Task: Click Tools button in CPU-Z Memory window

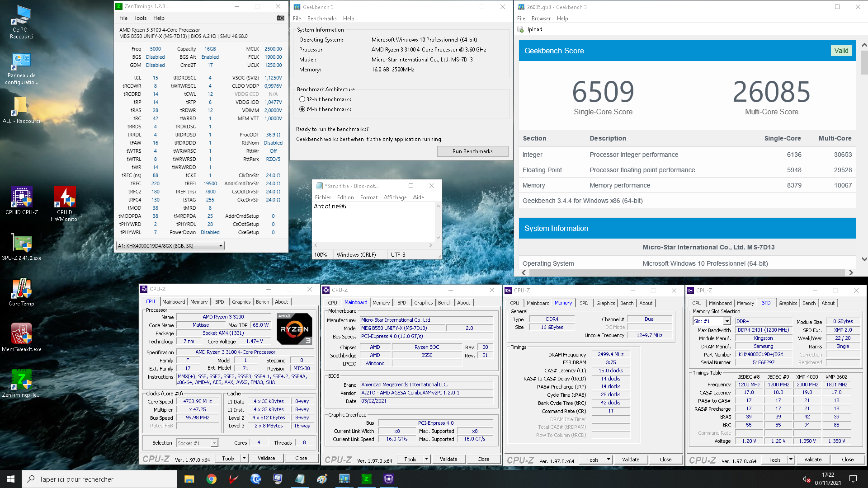Action: (x=592, y=460)
